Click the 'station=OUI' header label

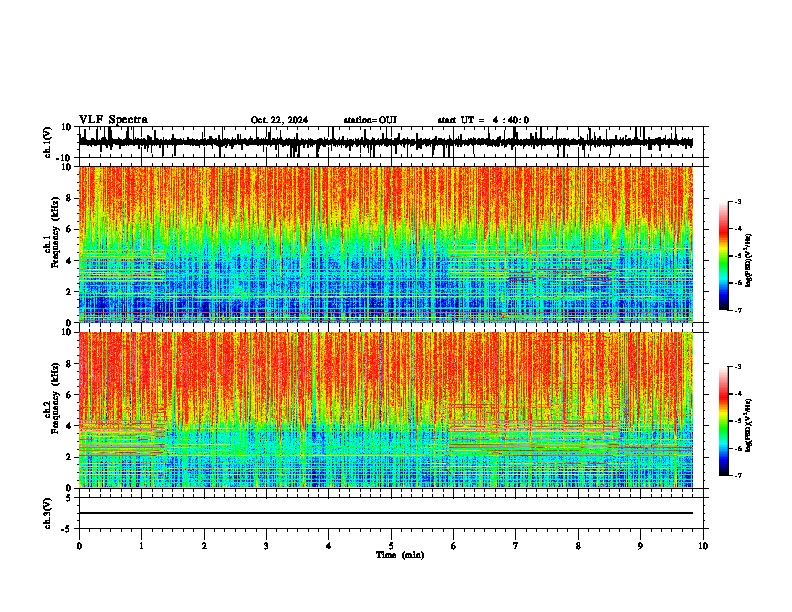click(370, 120)
